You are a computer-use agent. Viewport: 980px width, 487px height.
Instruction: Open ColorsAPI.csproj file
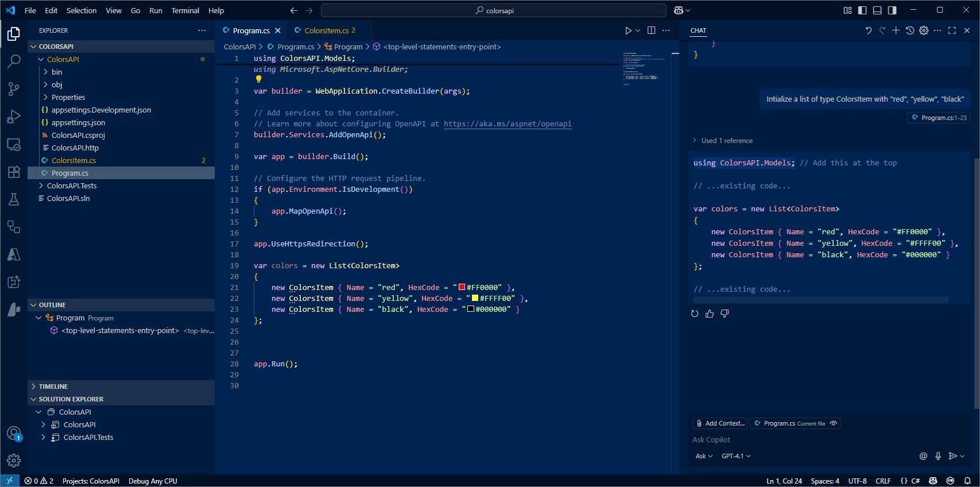coord(121,135)
